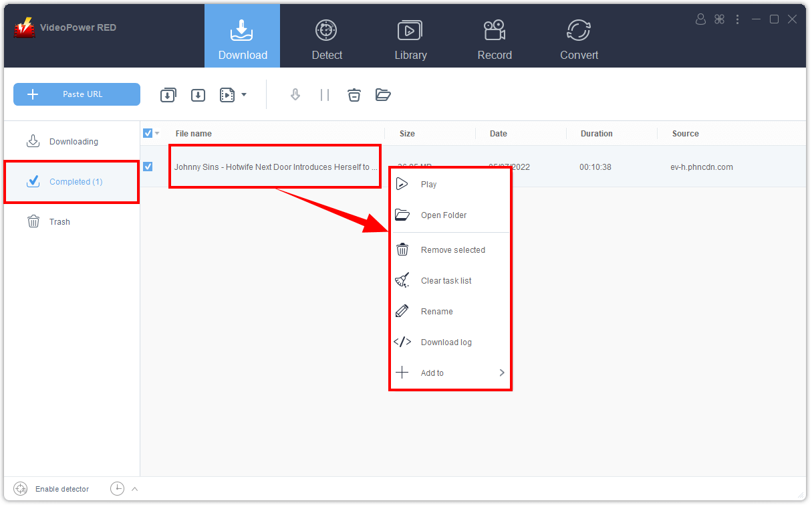Choose Play from context menu

click(x=450, y=185)
